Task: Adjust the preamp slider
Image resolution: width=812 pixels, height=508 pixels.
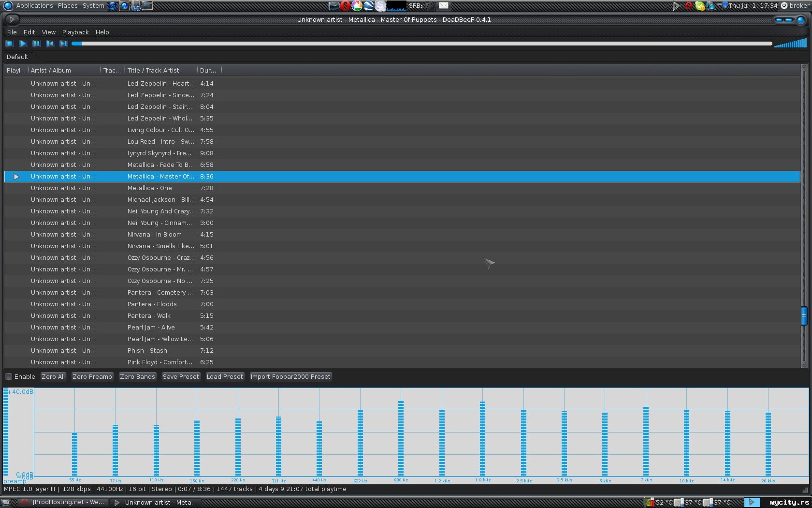Action: pyautogui.click(x=6, y=432)
